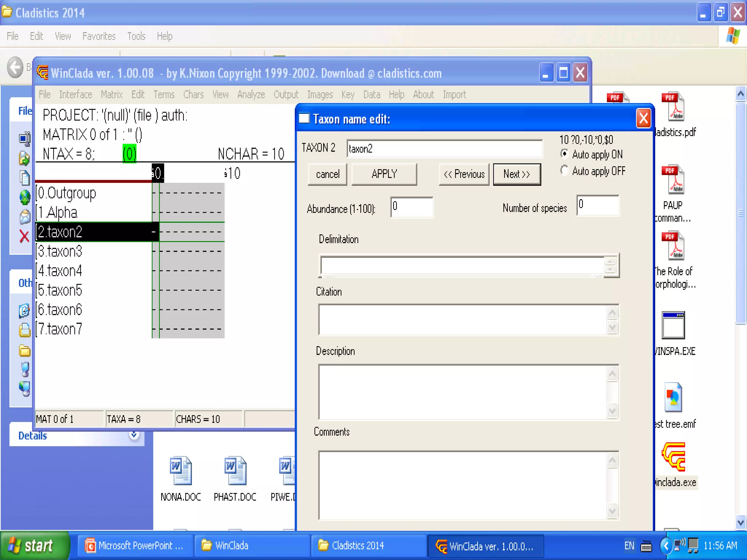Viewport: 747px width, 560px height.
Task: Select the Auto apply OFF radio button
Action: pos(564,170)
